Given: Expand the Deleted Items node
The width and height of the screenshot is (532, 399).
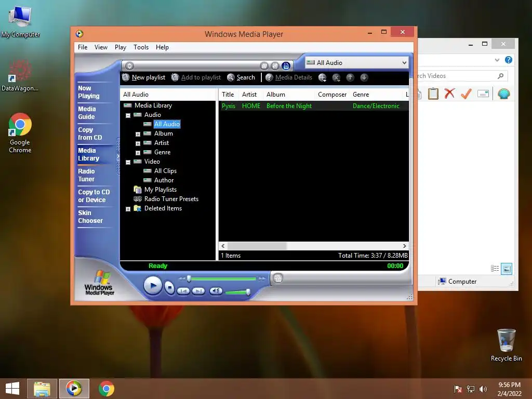Looking at the screenshot, I should coord(128,209).
